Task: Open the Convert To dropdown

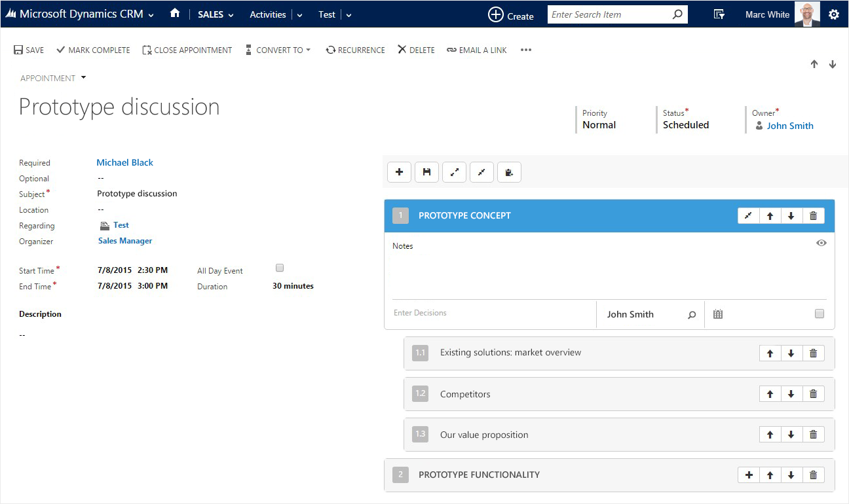Action: coord(278,50)
